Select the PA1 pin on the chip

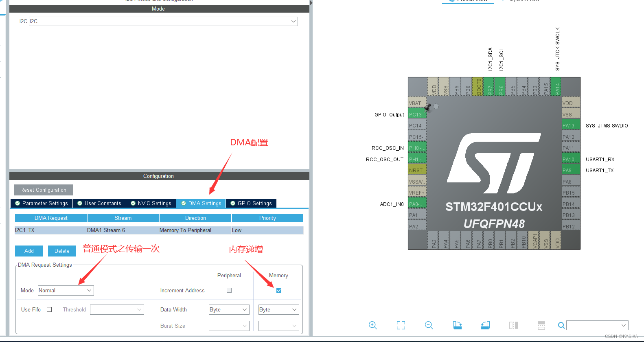coord(417,215)
